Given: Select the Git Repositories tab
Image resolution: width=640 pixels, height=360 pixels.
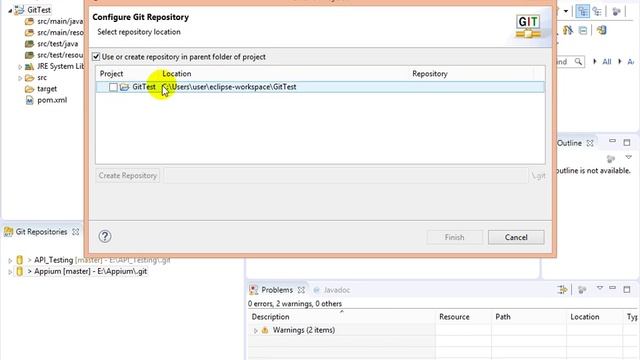Looking at the screenshot, I should pyautogui.click(x=41, y=232).
